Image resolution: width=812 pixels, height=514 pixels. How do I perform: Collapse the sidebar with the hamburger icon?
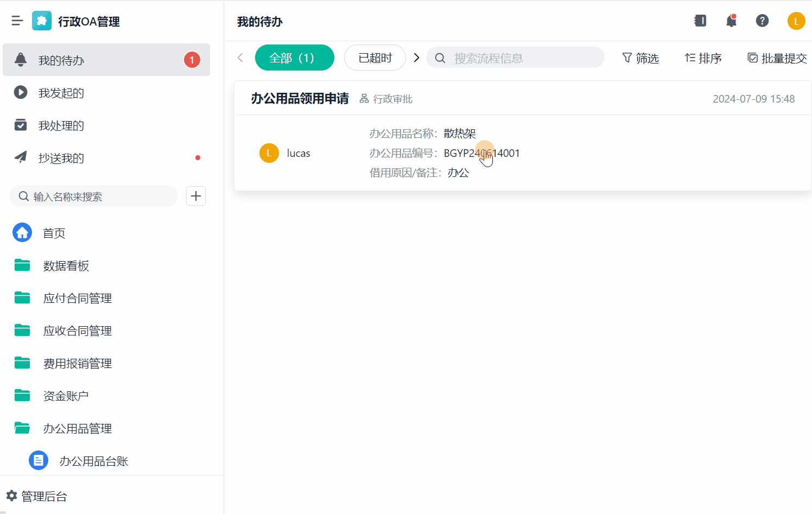click(x=17, y=21)
